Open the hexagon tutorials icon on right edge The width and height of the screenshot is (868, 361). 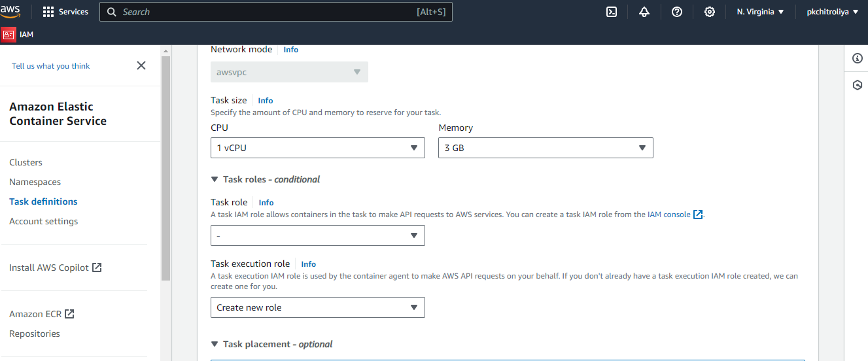858,85
